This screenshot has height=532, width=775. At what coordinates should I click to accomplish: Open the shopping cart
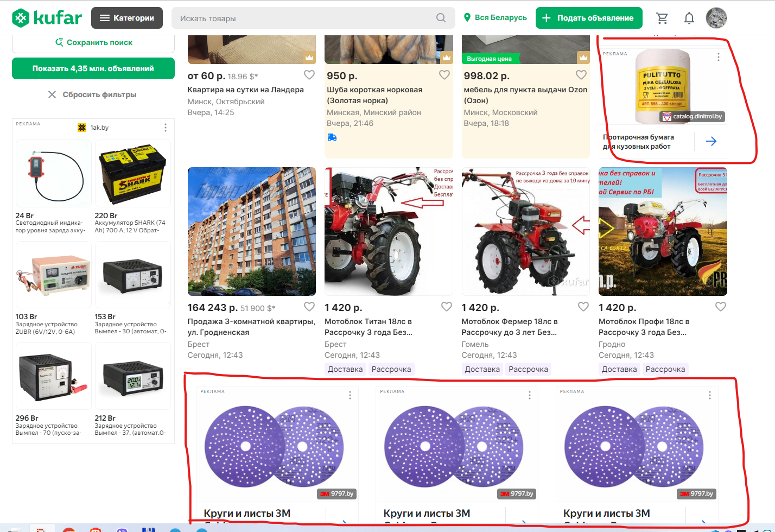point(662,17)
